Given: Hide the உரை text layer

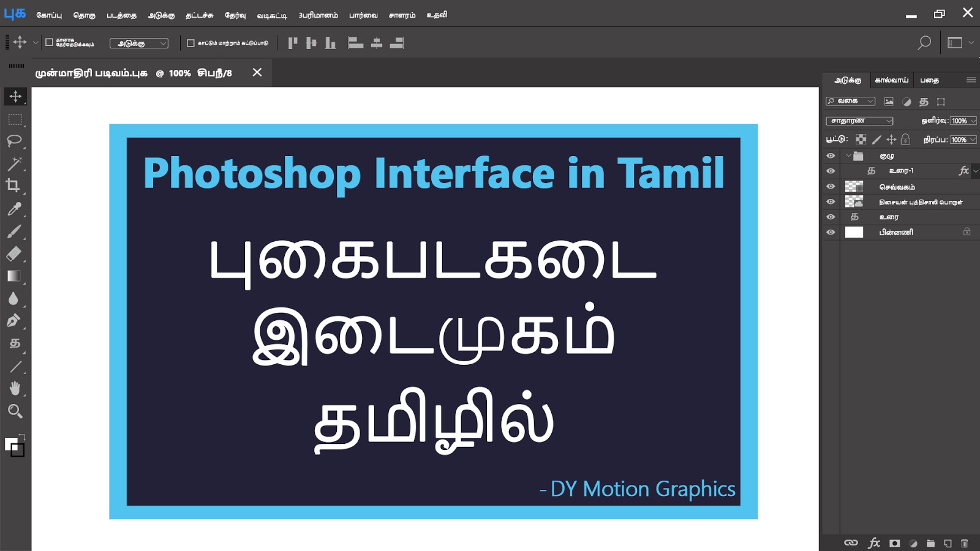Looking at the screenshot, I should [x=831, y=217].
